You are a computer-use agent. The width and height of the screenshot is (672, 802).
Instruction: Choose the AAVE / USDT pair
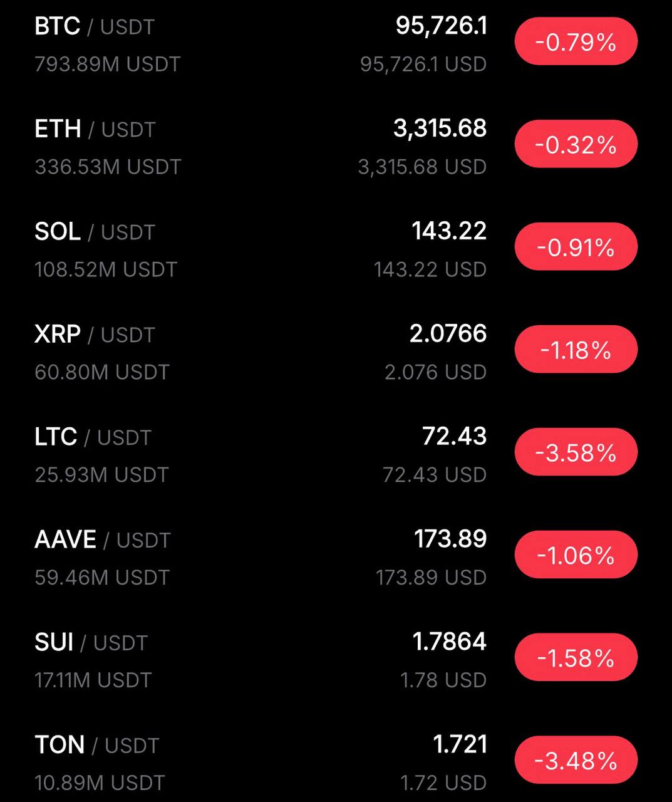(102, 540)
